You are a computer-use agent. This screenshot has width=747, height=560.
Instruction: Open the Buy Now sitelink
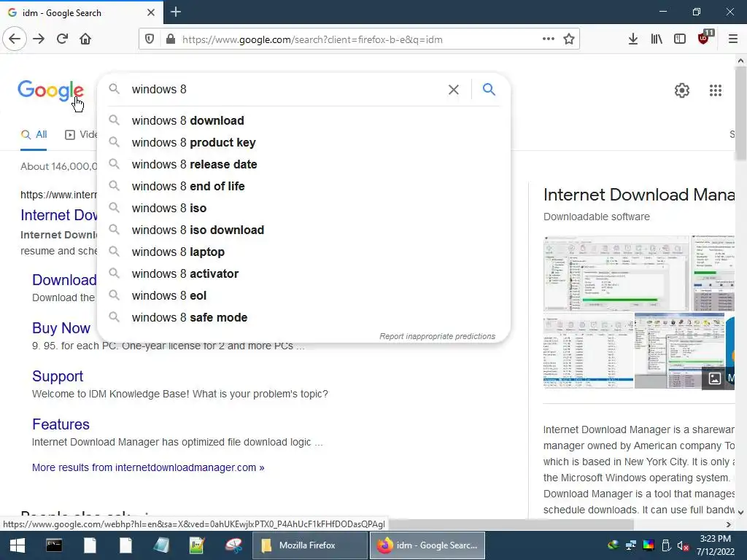pyautogui.click(x=61, y=328)
